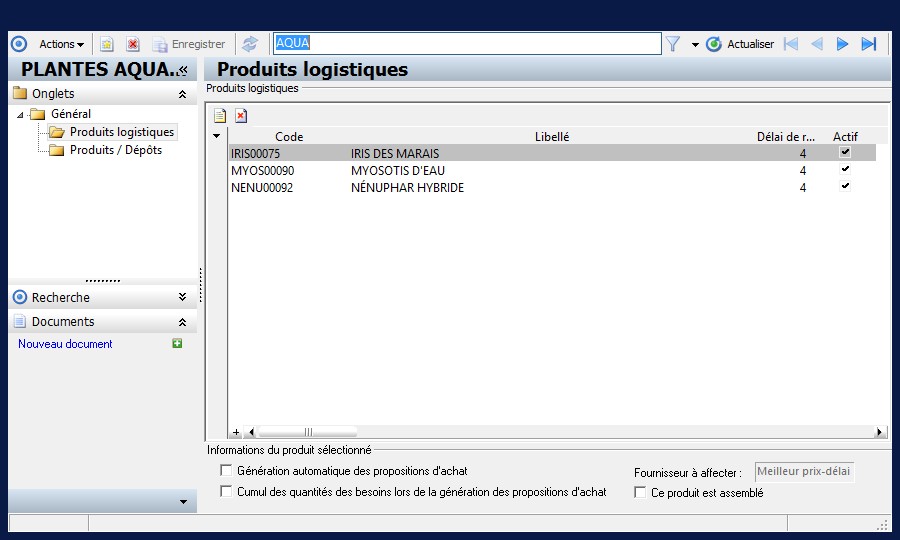Toggle the Actif checkbox for IRIS00075

pos(845,152)
